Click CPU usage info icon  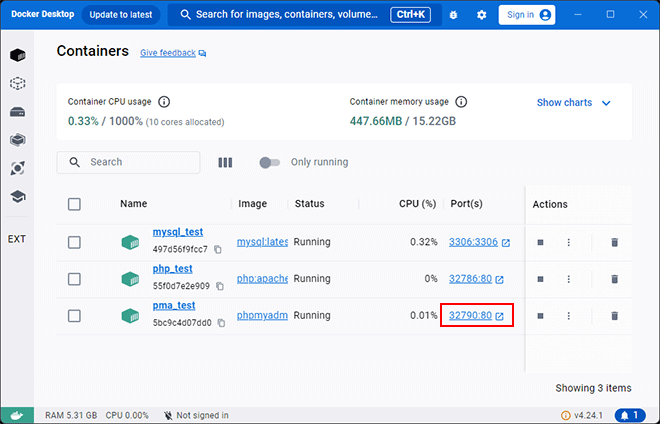tap(164, 102)
